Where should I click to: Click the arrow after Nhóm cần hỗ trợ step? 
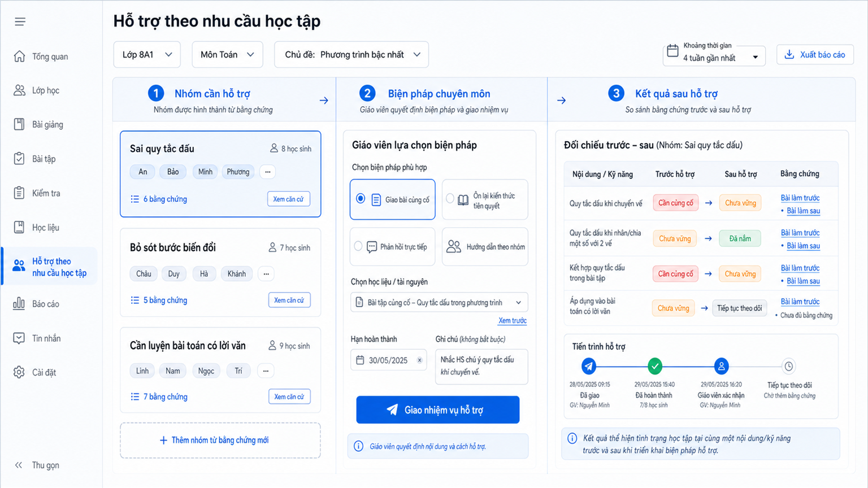pos(324,101)
